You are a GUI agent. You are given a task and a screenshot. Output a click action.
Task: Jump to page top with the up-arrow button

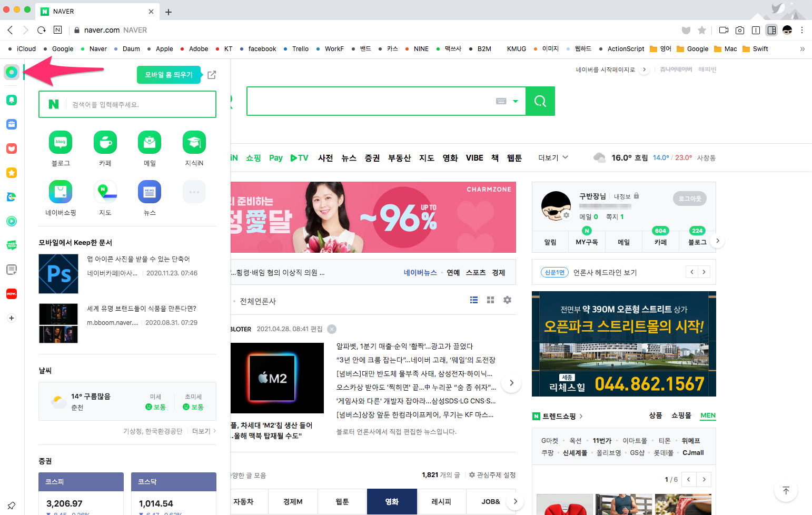click(786, 491)
